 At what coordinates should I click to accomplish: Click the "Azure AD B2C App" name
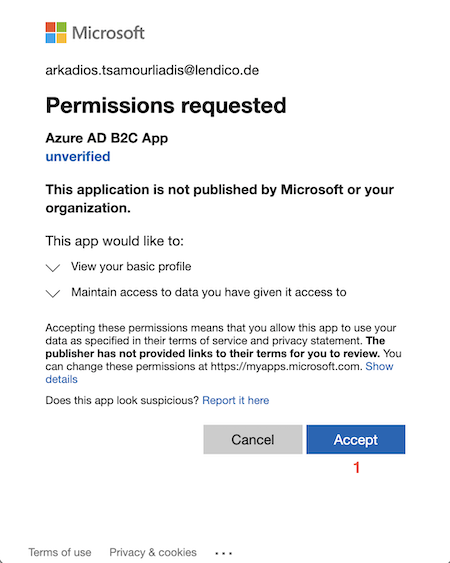[107, 138]
